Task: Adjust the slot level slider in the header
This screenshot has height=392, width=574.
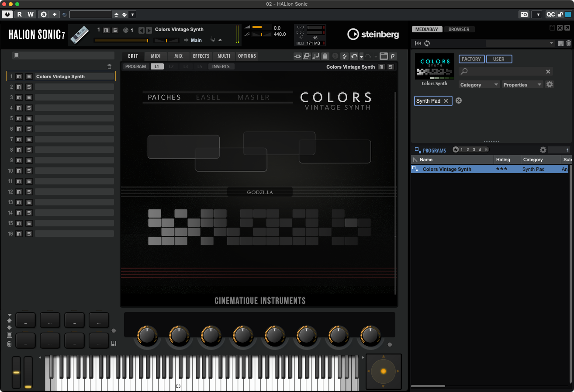Action: coord(121,40)
